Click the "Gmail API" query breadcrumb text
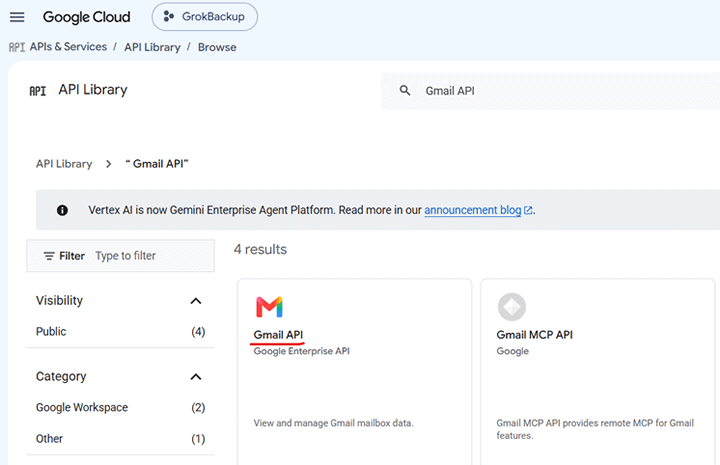 [157, 164]
